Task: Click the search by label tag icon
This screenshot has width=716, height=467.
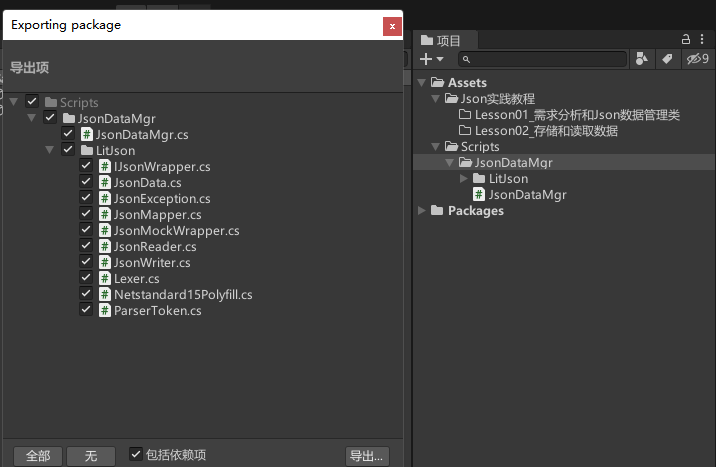Action: coord(667,60)
